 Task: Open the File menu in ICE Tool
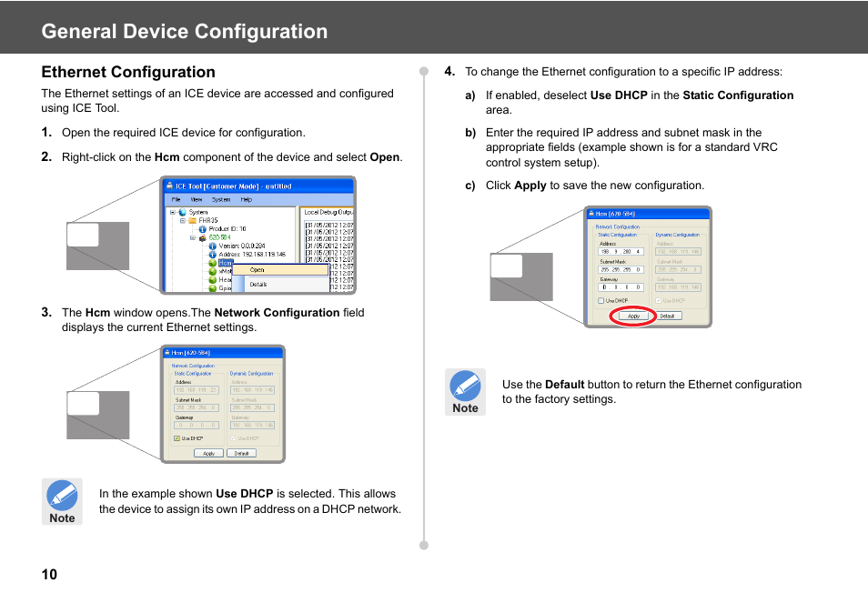pyautogui.click(x=176, y=200)
